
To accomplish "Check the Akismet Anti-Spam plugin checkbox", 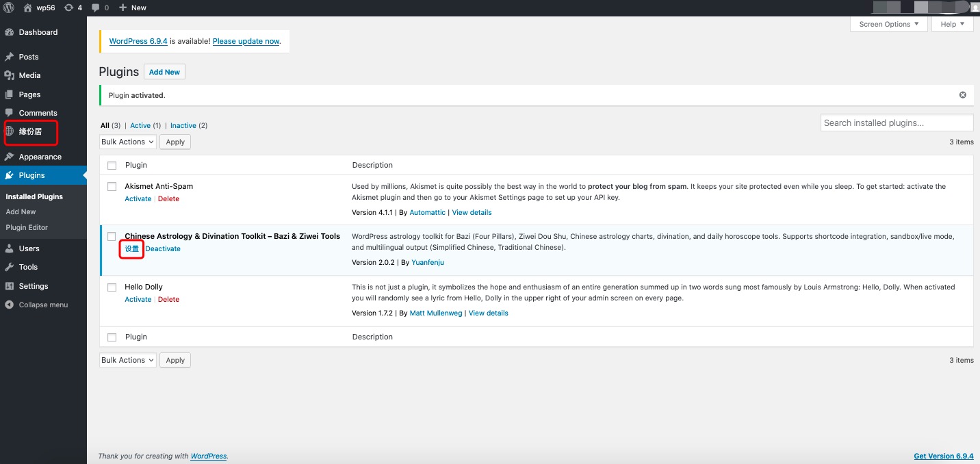I will 112,186.
